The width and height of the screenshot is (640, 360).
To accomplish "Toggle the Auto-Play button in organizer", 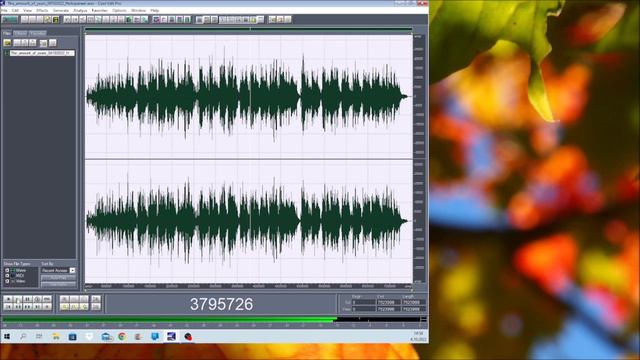I will point(58,278).
